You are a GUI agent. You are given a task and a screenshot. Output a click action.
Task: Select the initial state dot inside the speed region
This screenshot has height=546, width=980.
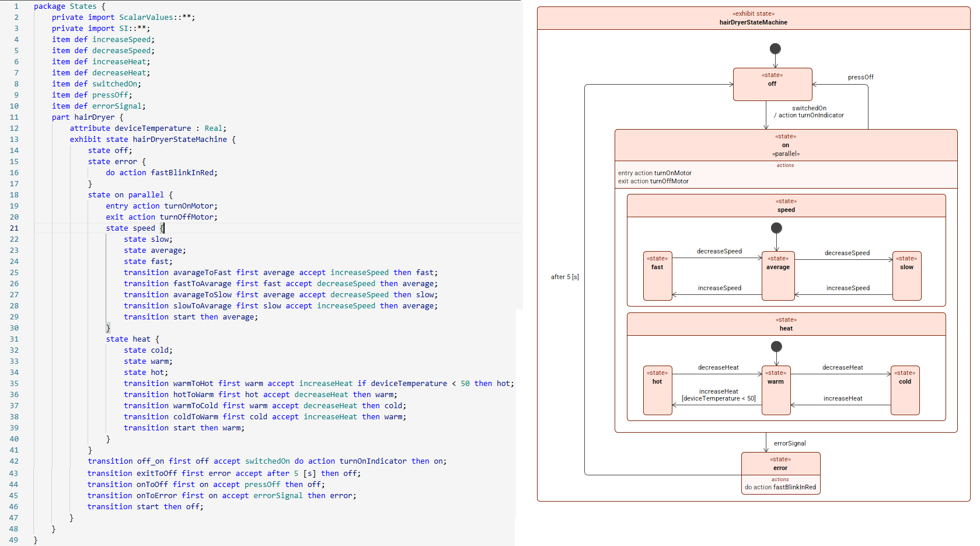tap(776, 228)
